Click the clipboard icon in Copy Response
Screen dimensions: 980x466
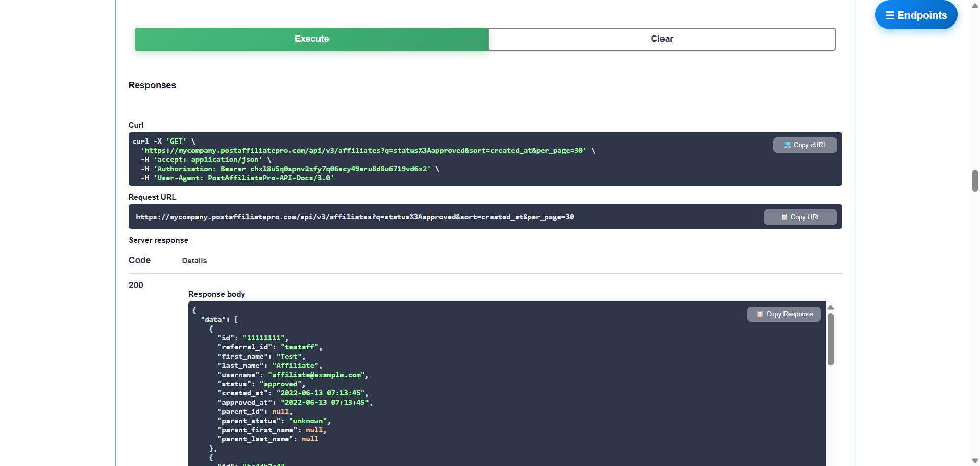pos(759,314)
